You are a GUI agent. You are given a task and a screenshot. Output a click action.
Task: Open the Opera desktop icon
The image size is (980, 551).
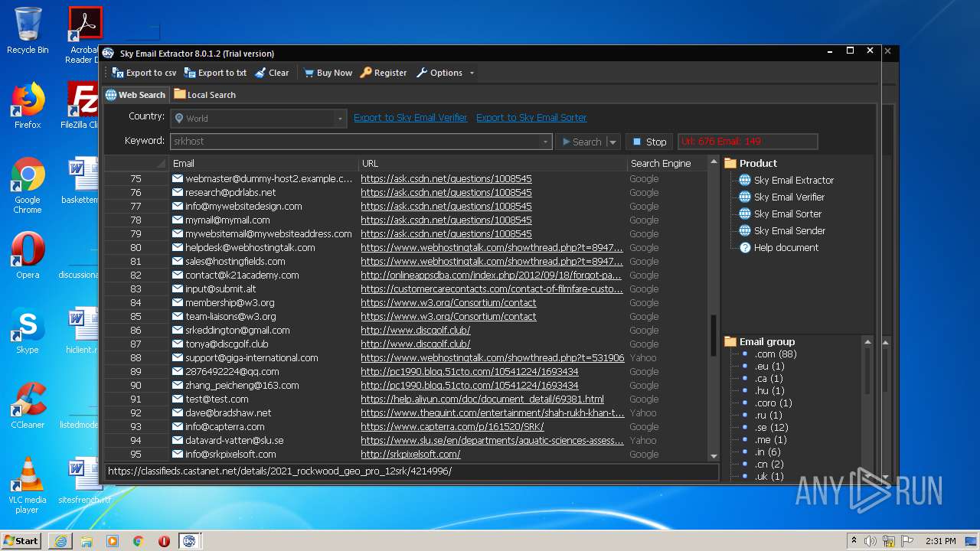tap(28, 255)
